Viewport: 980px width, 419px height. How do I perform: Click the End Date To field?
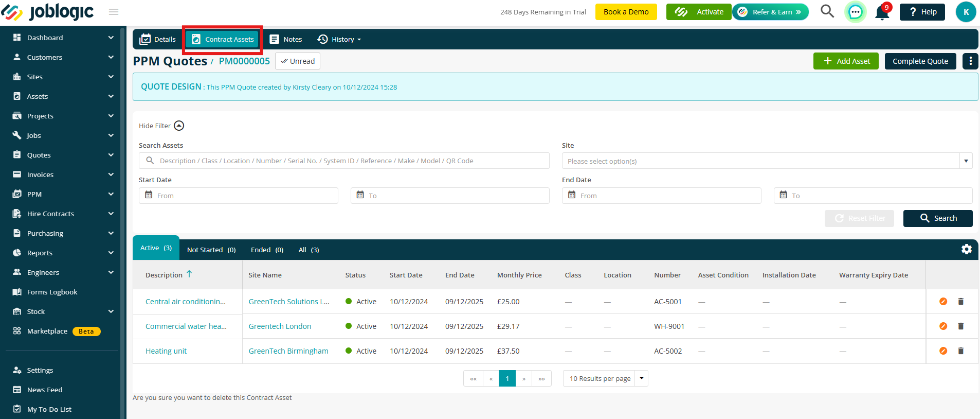(873, 196)
